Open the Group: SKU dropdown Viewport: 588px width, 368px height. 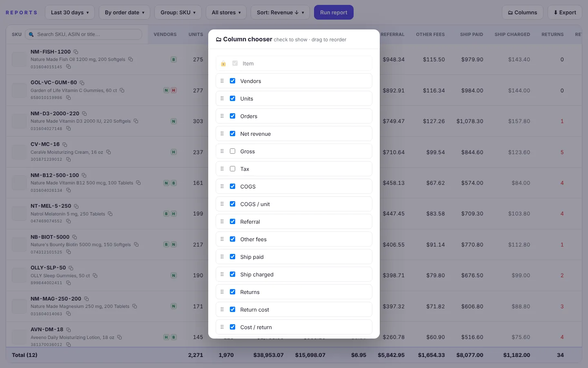178,12
